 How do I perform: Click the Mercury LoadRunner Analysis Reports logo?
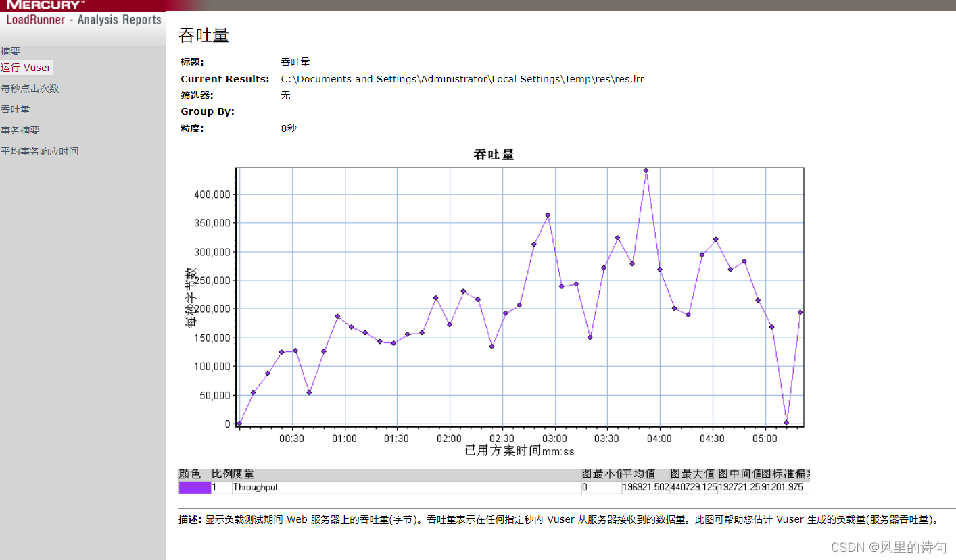[83, 14]
